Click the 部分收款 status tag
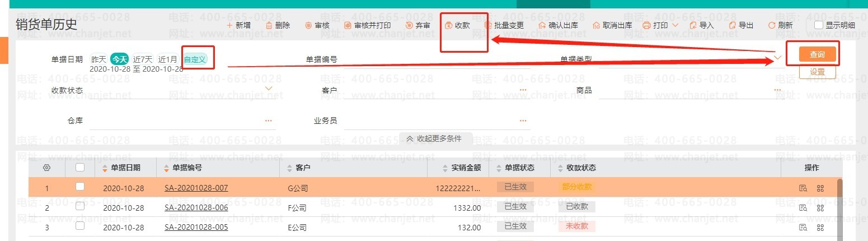 point(576,187)
